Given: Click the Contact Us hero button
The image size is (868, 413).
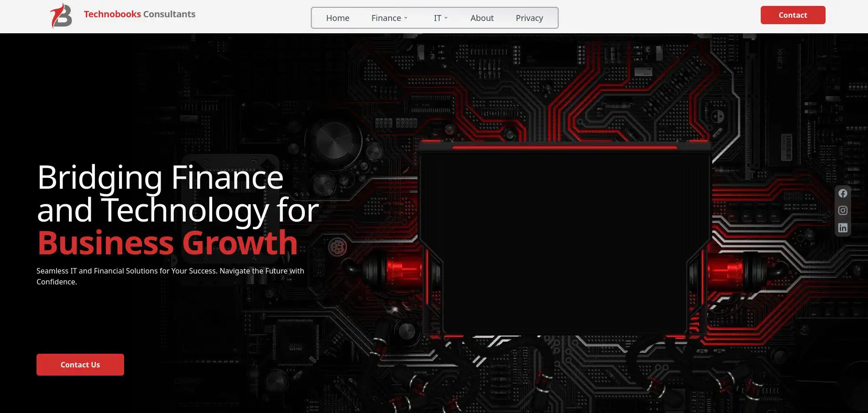Looking at the screenshot, I should (x=80, y=365).
